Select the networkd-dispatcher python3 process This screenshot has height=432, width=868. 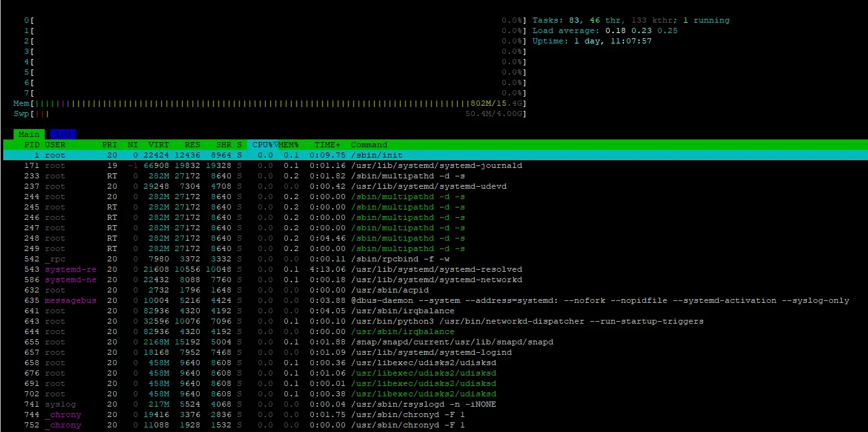[x=434, y=321]
